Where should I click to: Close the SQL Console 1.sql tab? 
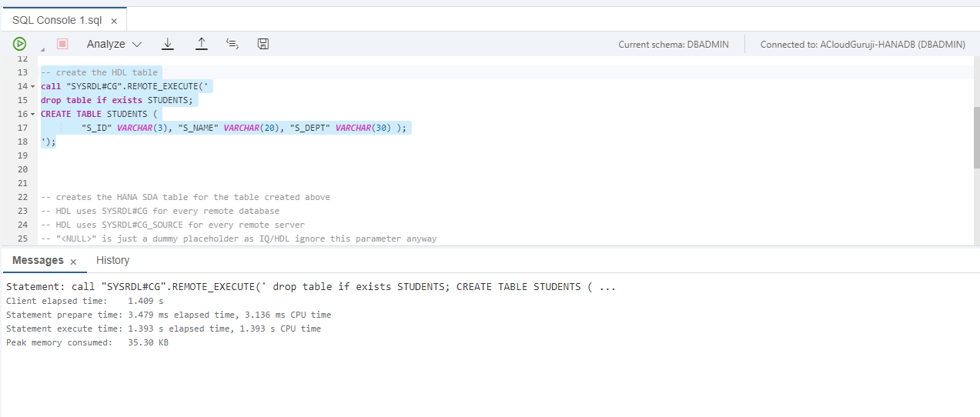click(x=114, y=21)
